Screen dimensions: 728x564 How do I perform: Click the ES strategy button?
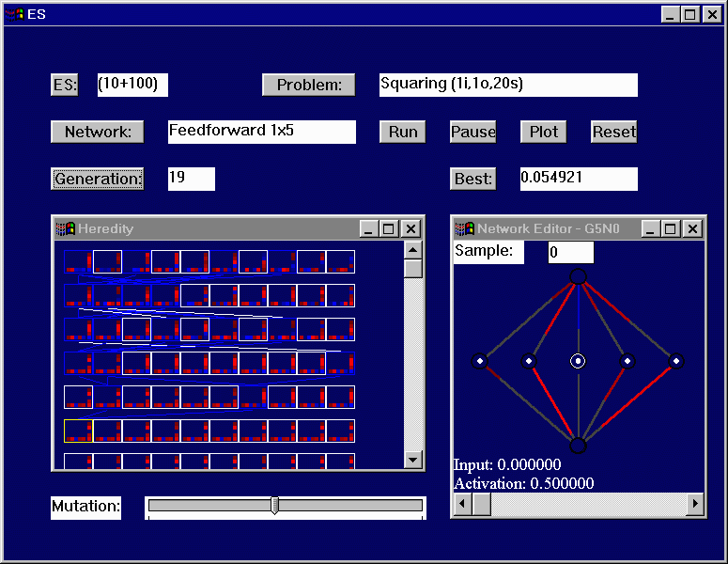[x=64, y=85]
